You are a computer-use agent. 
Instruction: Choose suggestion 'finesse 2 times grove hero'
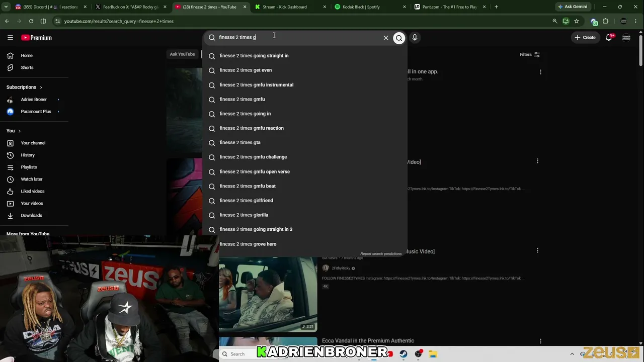point(305,244)
